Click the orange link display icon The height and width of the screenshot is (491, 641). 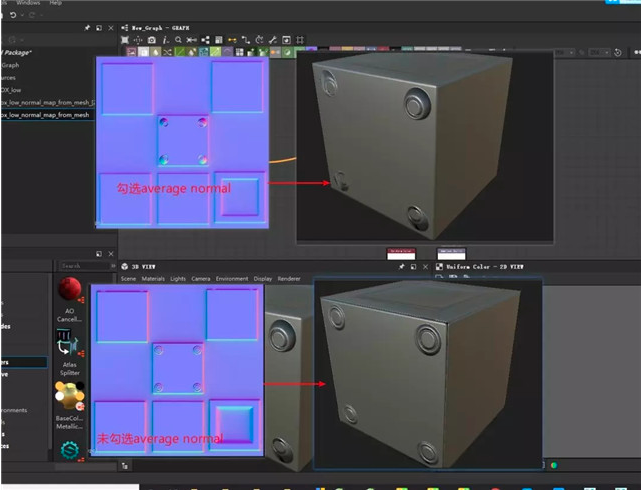(232, 40)
